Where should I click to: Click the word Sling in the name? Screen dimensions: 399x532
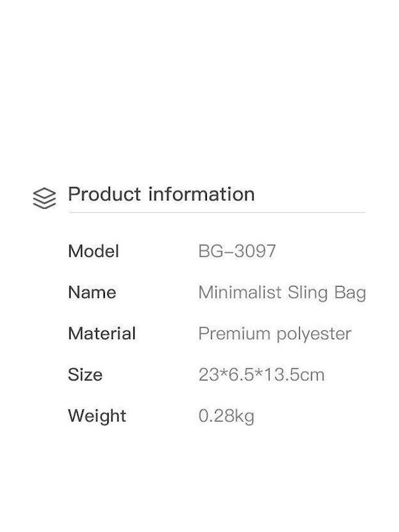[307, 293]
